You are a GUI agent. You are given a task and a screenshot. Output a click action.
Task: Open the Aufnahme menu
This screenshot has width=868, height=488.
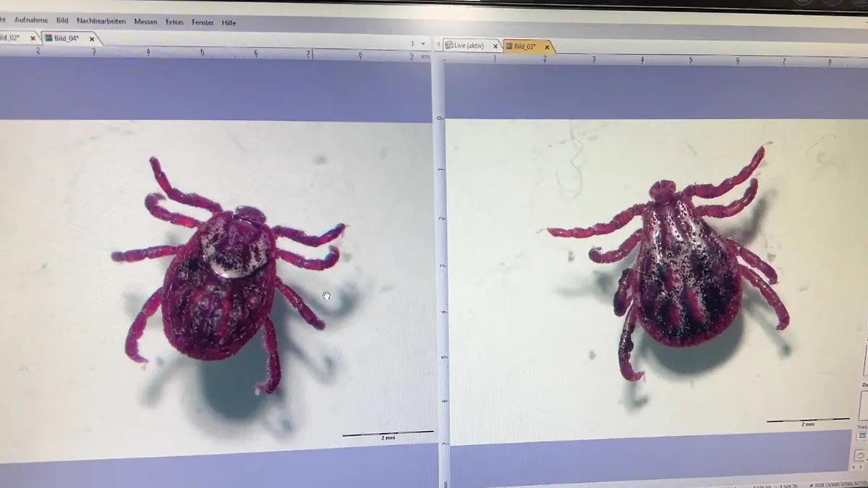[31, 20]
